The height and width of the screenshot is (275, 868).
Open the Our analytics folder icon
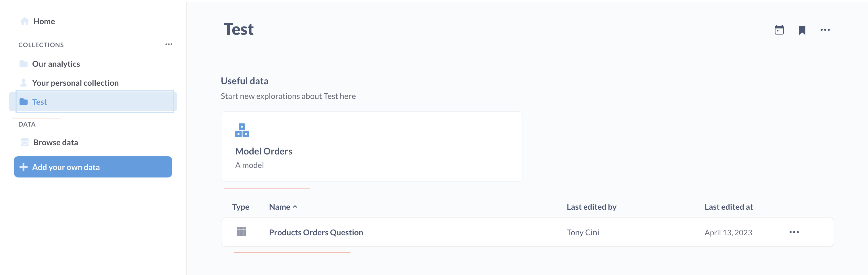[x=23, y=64]
